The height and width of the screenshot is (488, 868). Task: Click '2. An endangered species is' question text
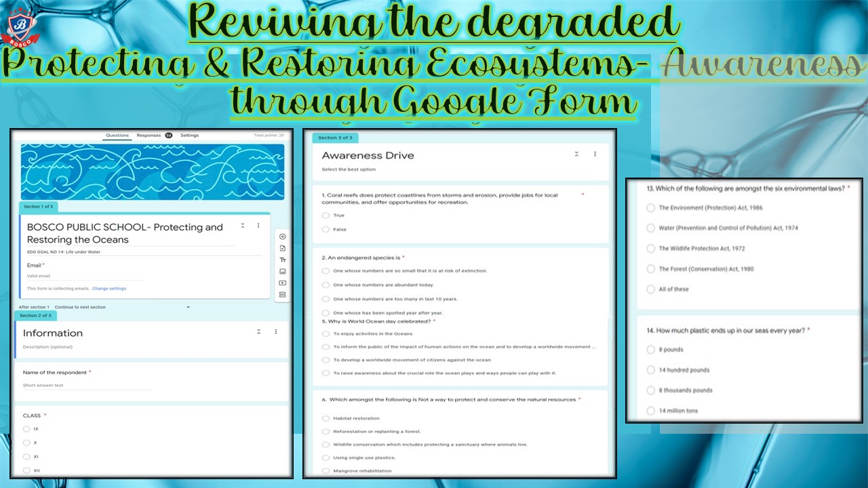[x=361, y=258]
